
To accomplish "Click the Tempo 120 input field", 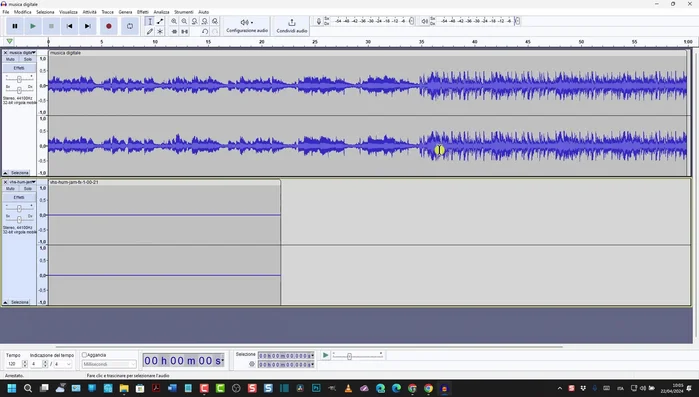I will point(13,364).
